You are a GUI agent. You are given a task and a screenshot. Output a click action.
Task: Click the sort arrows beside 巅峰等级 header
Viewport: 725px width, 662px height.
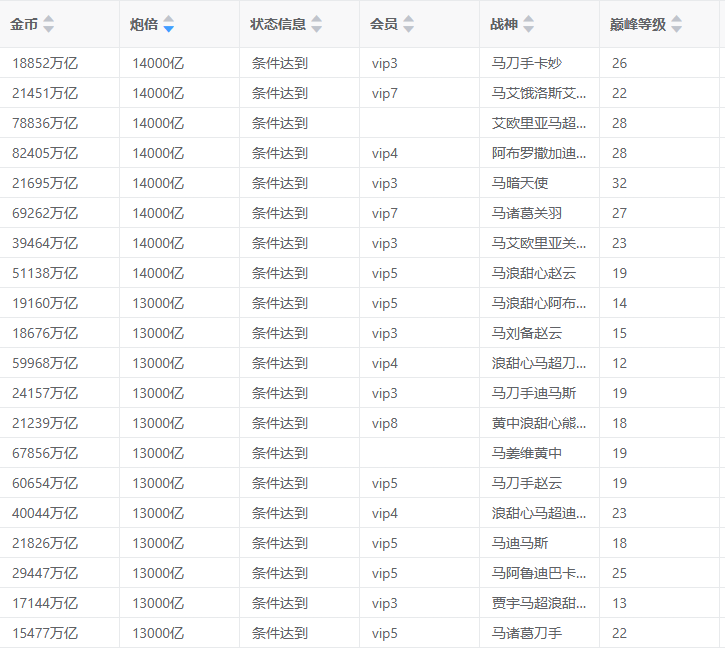click(677, 24)
